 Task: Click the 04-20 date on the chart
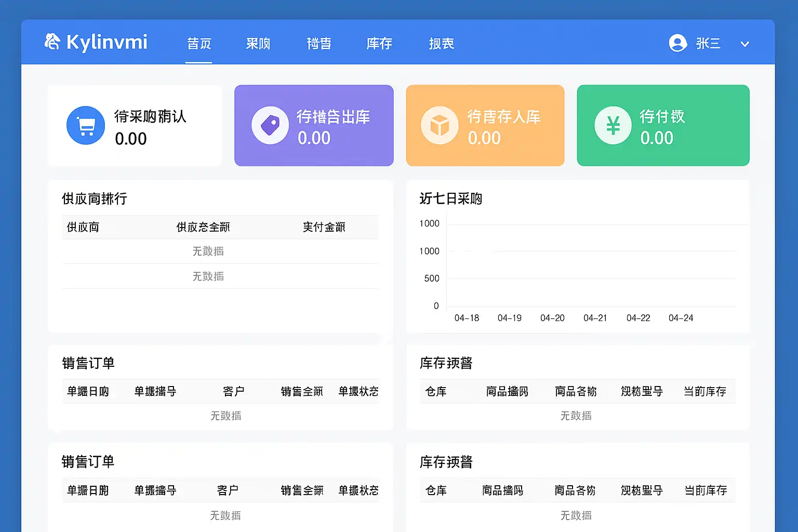(552, 318)
